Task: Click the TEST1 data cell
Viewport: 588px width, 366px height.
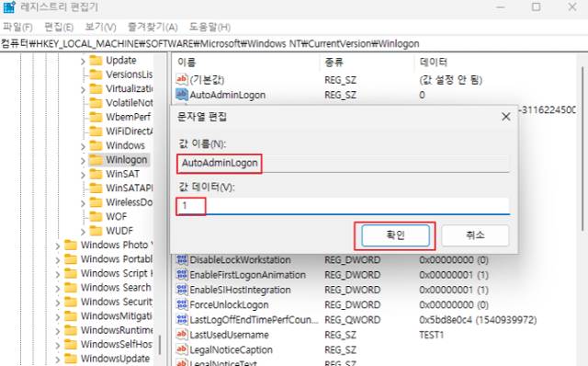Action: 431,335
